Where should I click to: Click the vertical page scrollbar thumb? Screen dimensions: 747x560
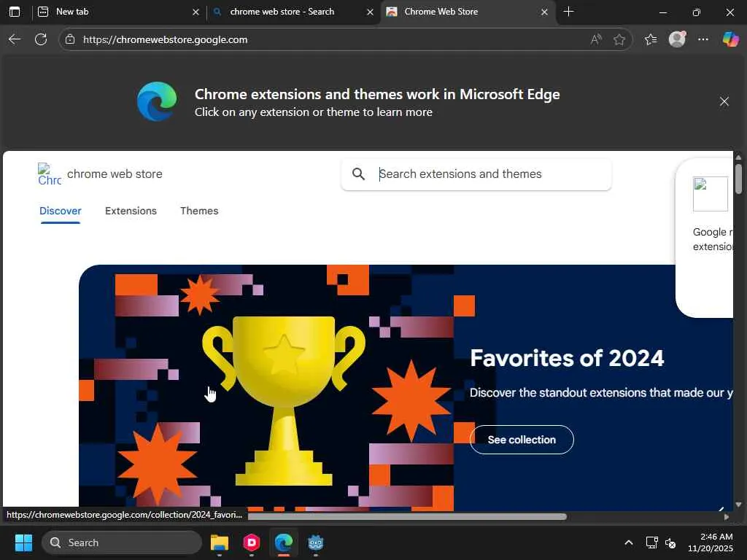(x=738, y=179)
